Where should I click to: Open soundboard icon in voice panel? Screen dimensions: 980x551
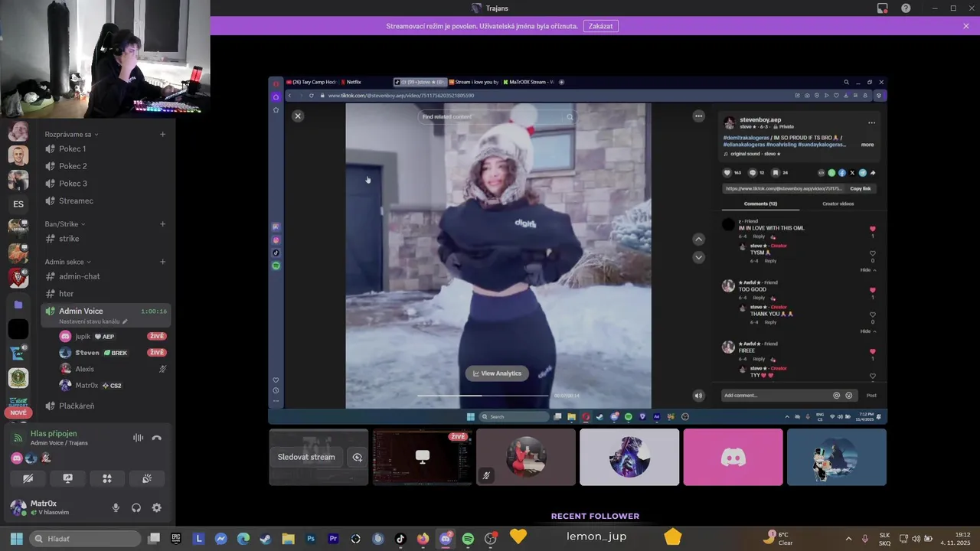[x=147, y=478]
